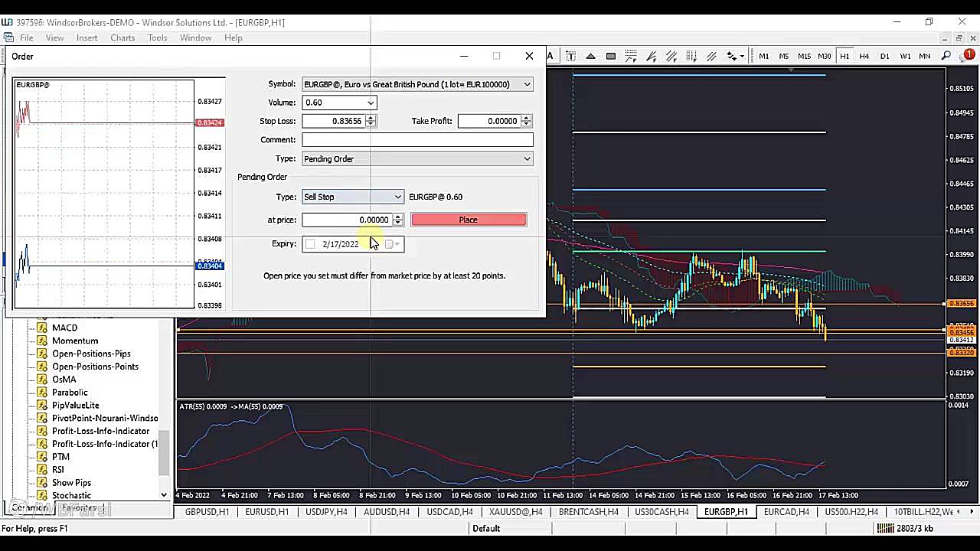Open the Symbol dropdown

pos(527,84)
